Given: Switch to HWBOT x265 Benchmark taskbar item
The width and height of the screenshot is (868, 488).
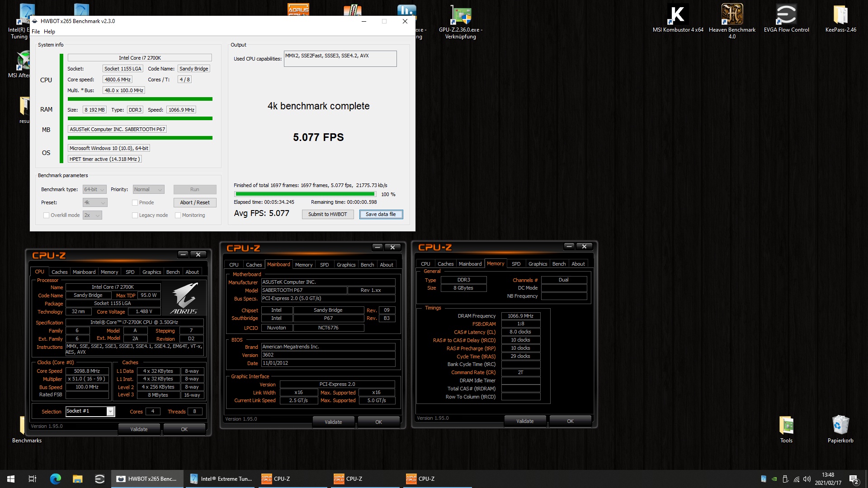Looking at the screenshot, I should pyautogui.click(x=147, y=479).
